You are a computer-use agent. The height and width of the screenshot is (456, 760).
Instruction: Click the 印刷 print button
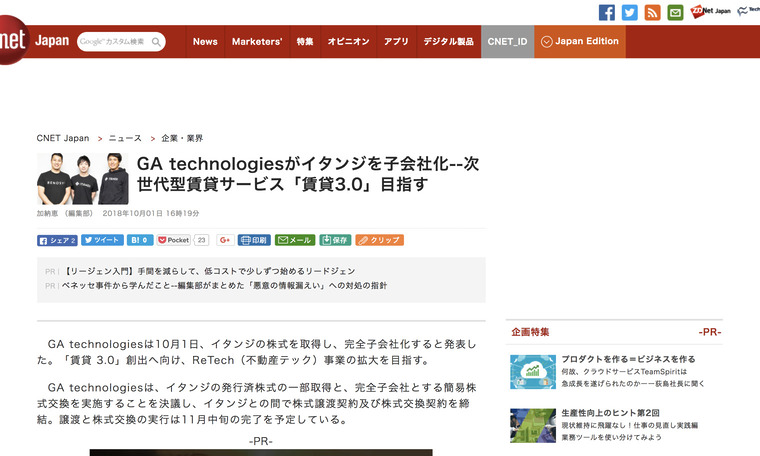click(x=254, y=240)
